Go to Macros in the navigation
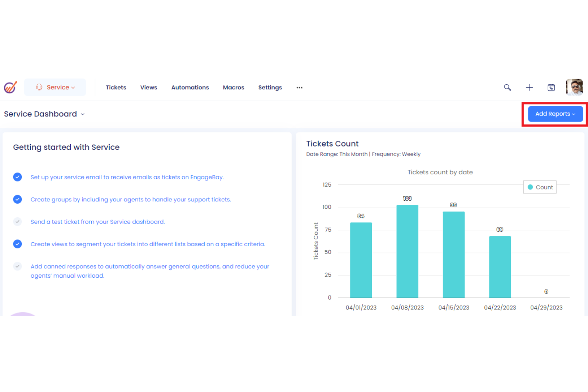Image resolution: width=588 pixels, height=392 pixels. (x=233, y=87)
